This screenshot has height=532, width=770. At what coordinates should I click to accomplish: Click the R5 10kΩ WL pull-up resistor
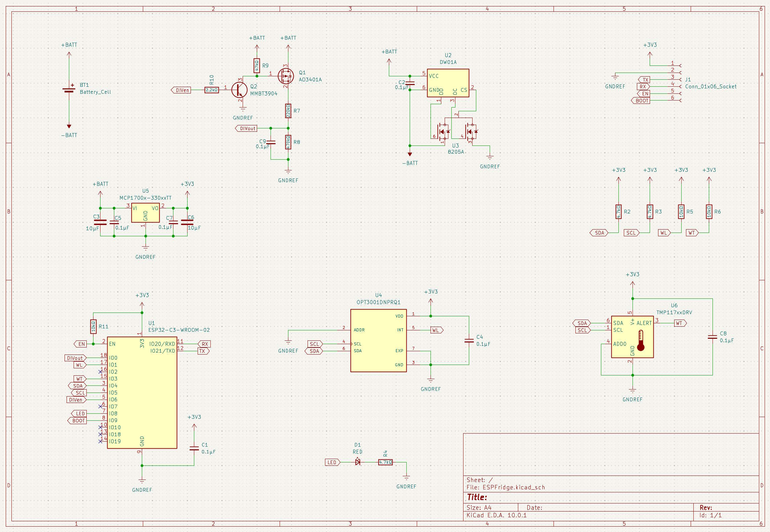[681, 212]
